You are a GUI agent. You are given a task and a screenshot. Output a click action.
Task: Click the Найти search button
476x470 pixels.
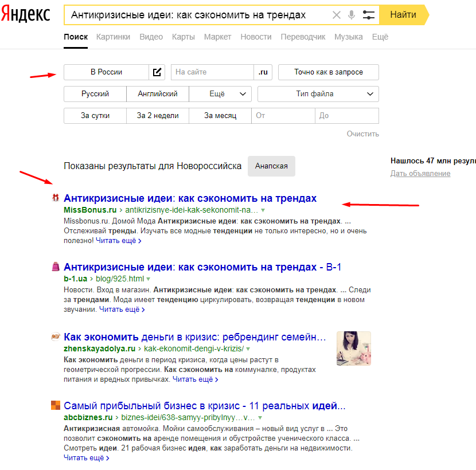403,14
